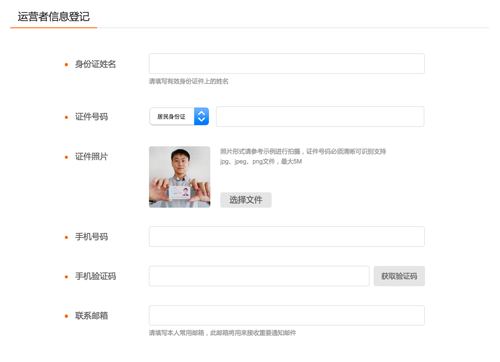Click the 手机验证码 input field
Image resolution: width=500 pixels, height=362 pixels.
click(259, 276)
